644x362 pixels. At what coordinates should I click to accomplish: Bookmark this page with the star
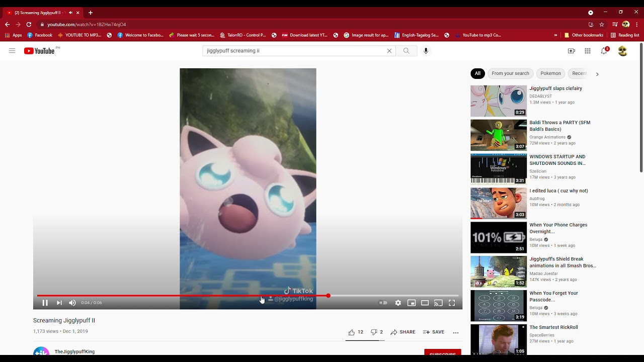tap(602, 24)
